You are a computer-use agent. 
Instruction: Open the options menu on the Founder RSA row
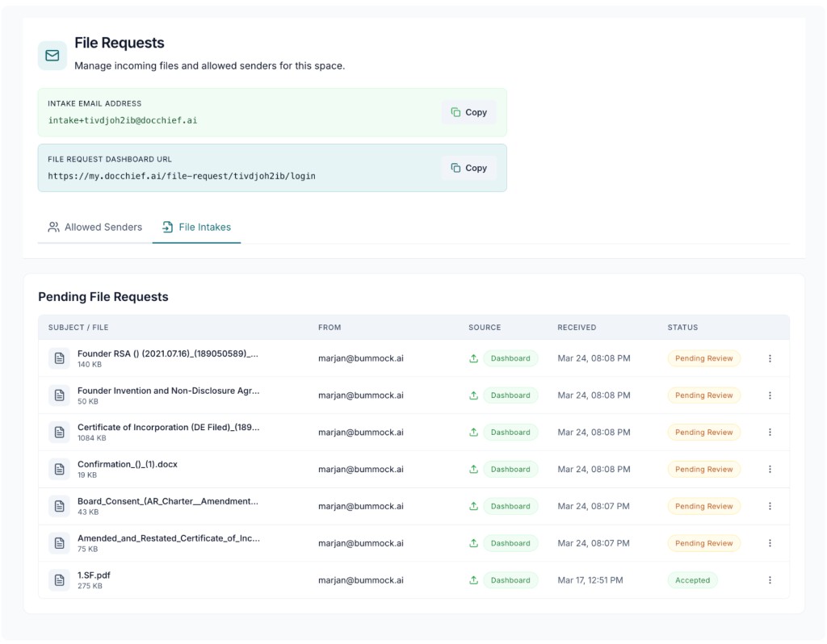coord(770,358)
